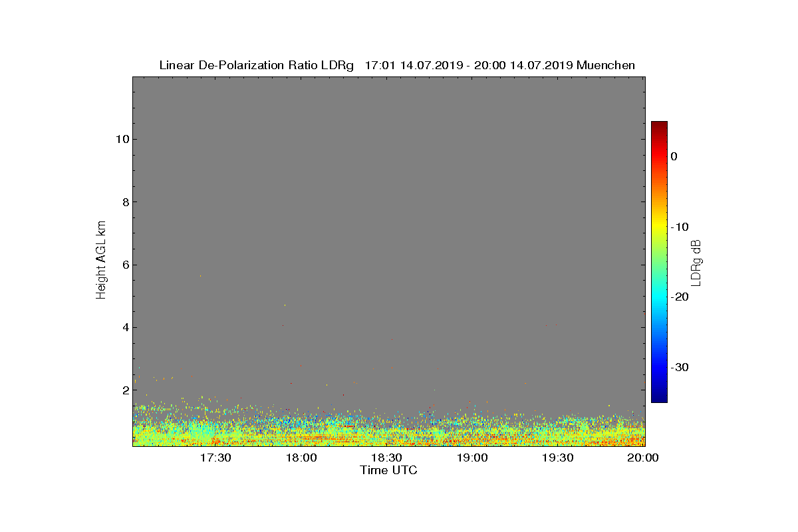The image size is (798, 532).
Task: Click the 8 km height label
Action: (125, 201)
